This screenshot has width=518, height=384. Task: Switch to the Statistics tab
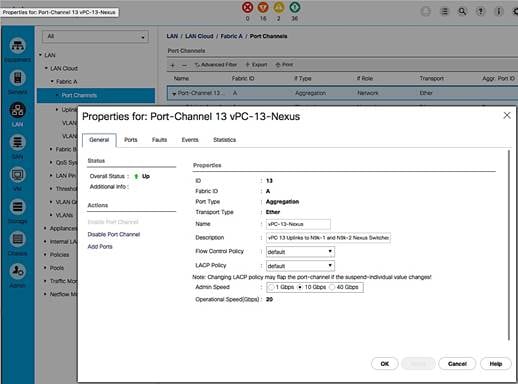point(224,140)
